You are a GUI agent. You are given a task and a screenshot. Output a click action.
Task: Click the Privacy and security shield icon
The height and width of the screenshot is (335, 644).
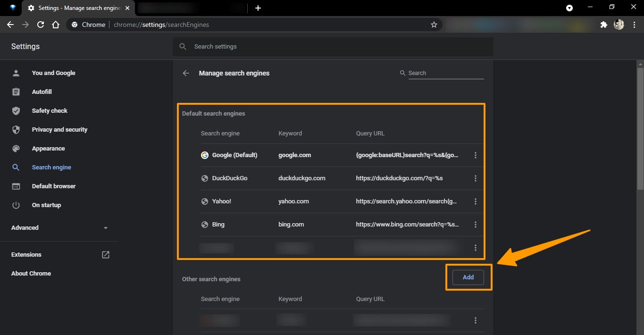coord(16,130)
